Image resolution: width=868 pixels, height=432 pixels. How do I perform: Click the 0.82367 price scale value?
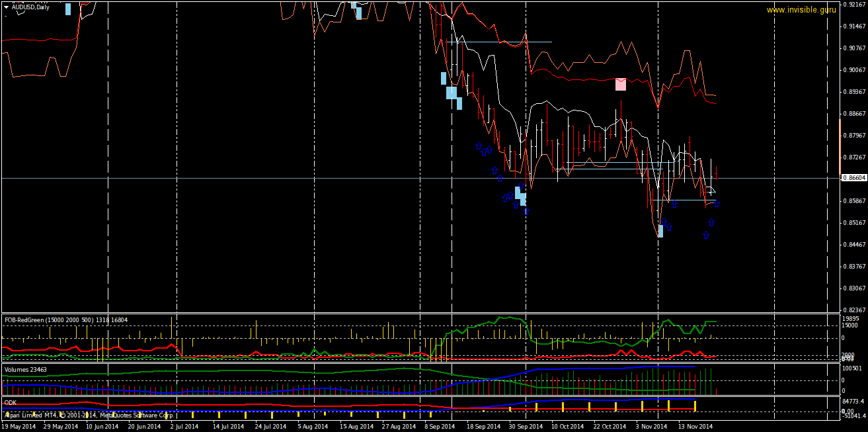(854, 310)
